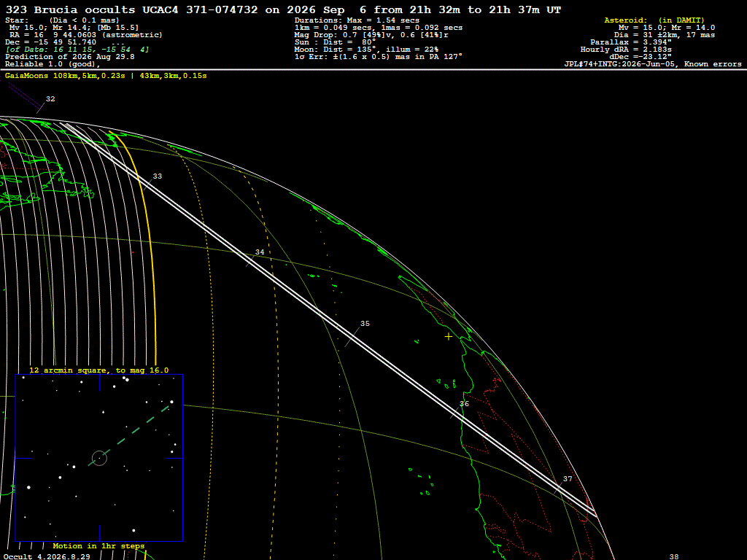Click the 'Asteroid: (in DAMIT)' heading
The width and height of the screenshot is (747, 560).
pyautogui.click(x=654, y=20)
